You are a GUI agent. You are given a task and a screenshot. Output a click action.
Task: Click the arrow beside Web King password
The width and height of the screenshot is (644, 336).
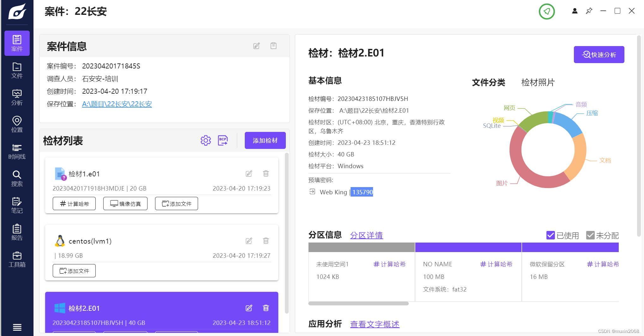[312, 192]
